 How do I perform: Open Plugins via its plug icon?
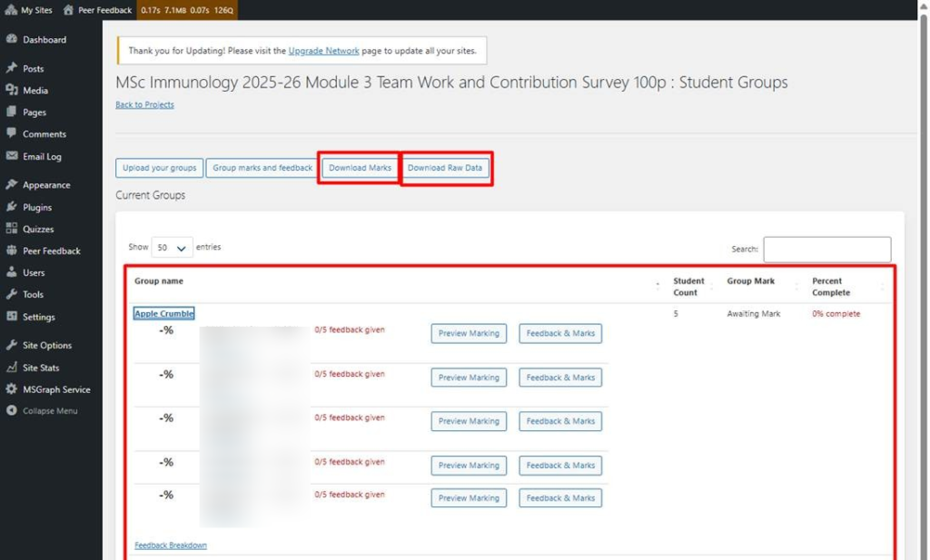11,207
